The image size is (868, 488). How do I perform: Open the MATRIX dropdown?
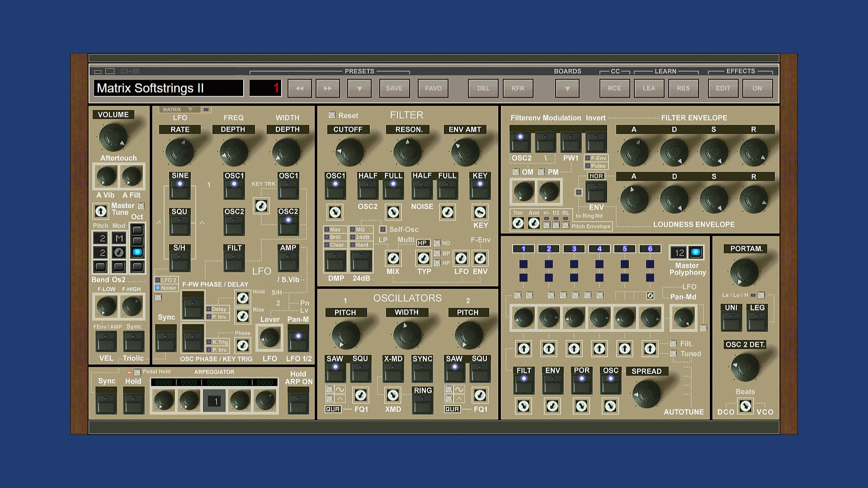point(180,109)
